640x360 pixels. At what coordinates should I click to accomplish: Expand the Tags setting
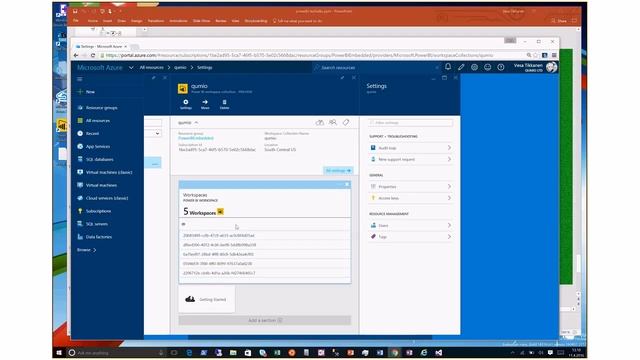point(411,237)
